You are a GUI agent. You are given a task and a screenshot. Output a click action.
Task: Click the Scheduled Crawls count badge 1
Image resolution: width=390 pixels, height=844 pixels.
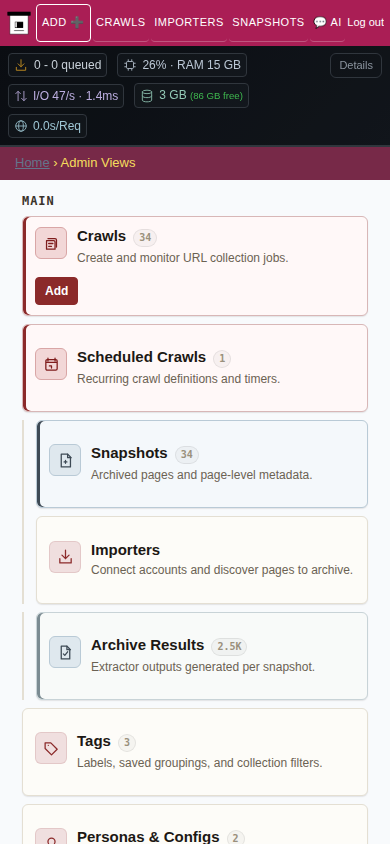pyautogui.click(x=222, y=358)
